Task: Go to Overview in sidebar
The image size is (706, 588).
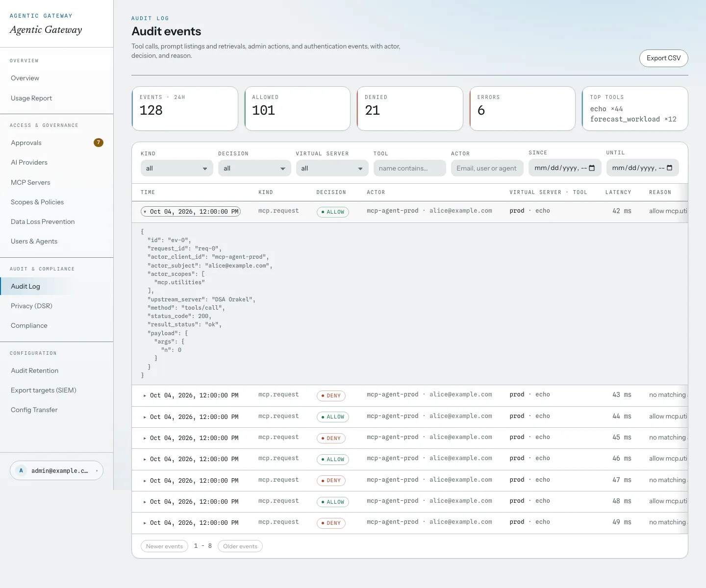Action: pyautogui.click(x=57, y=78)
